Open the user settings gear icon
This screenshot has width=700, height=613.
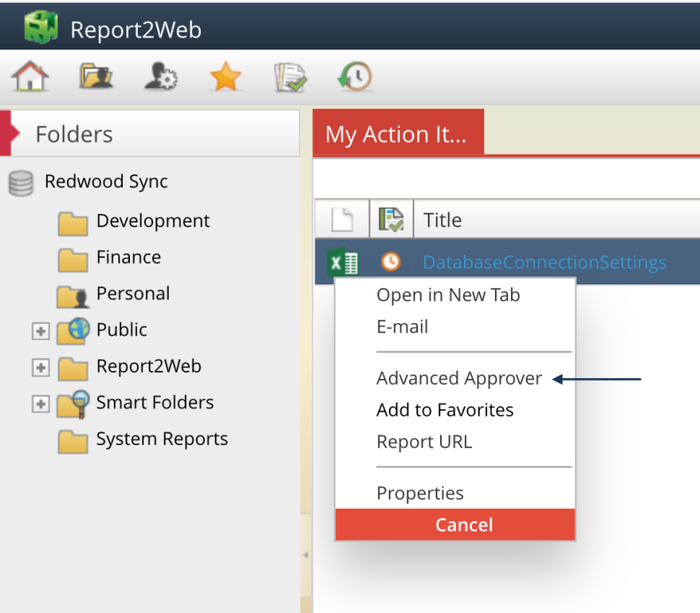coord(161,76)
